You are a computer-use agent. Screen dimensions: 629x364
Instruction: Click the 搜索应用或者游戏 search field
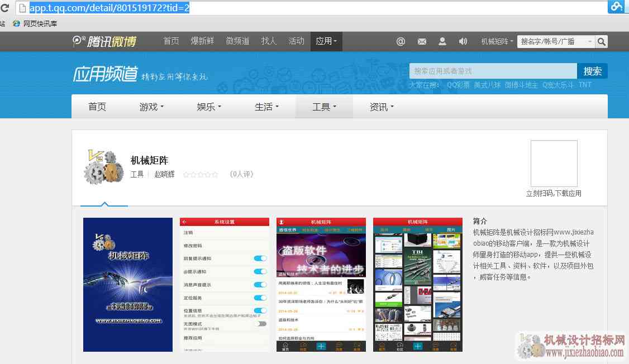click(493, 71)
